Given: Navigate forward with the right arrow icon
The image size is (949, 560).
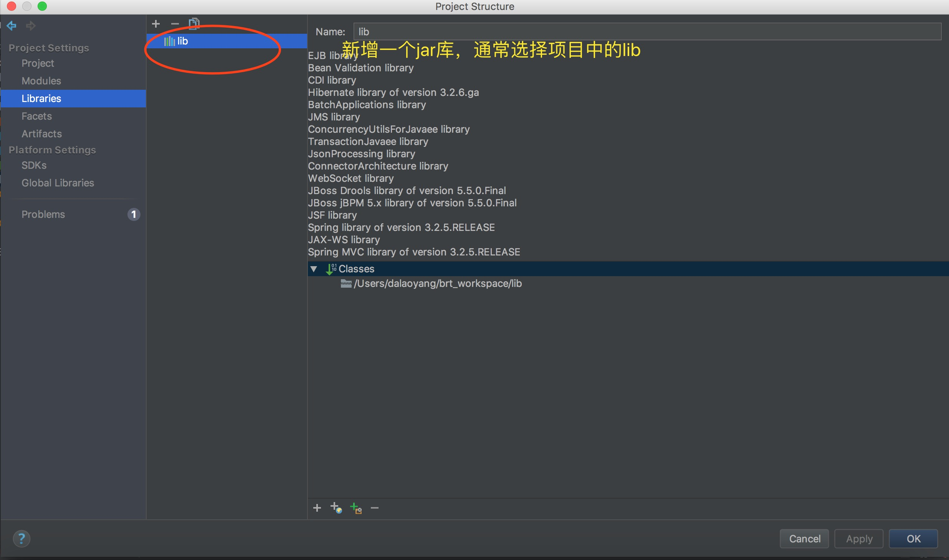Looking at the screenshot, I should coord(31,25).
